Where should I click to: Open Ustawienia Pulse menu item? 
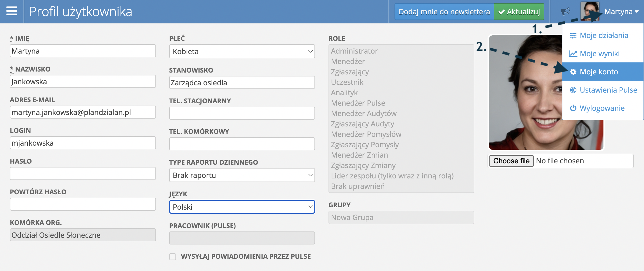603,90
